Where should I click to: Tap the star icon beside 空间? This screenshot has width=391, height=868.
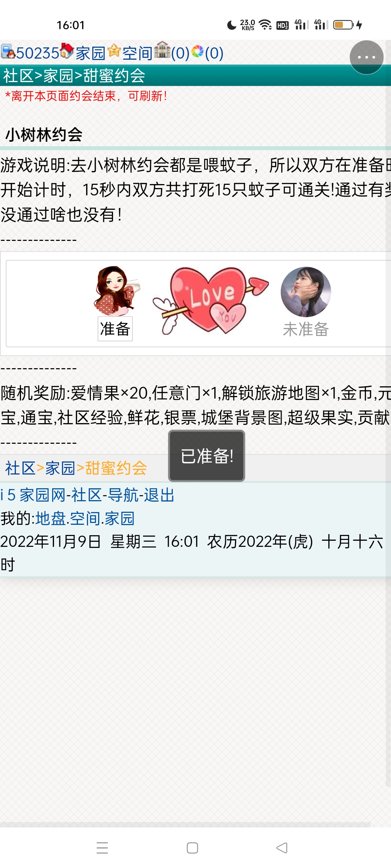pyautogui.click(x=114, y=51)
